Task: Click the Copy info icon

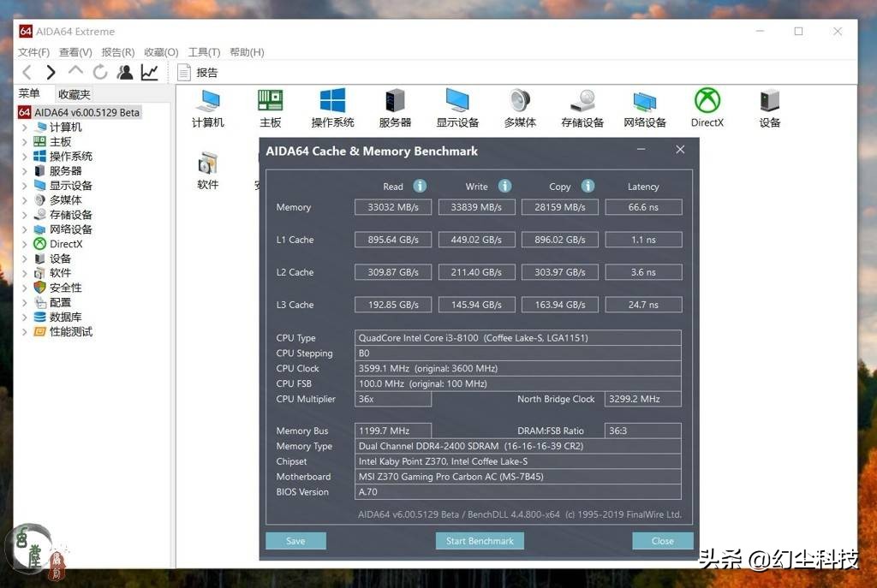Action: click(588, 186)
